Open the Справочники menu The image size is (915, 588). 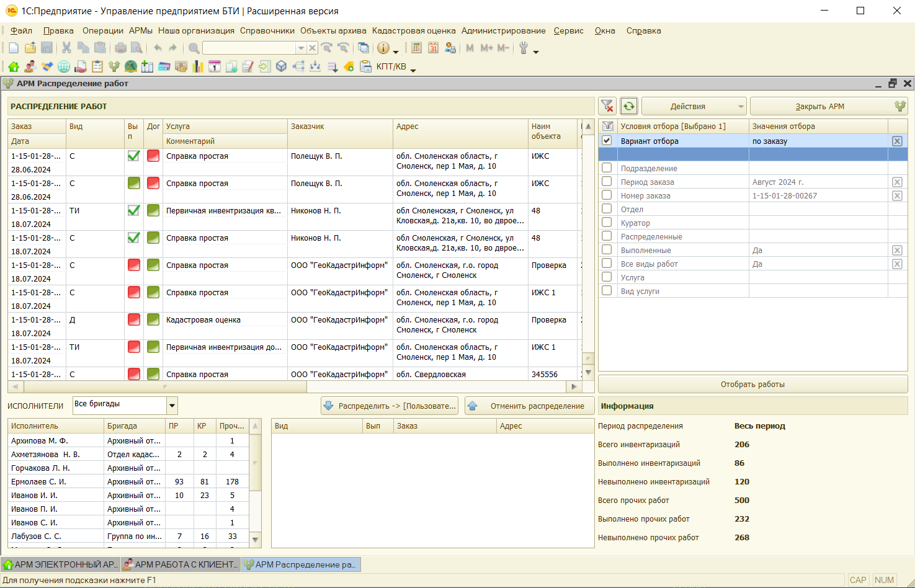pyautogui.click(x=267, y=30)
